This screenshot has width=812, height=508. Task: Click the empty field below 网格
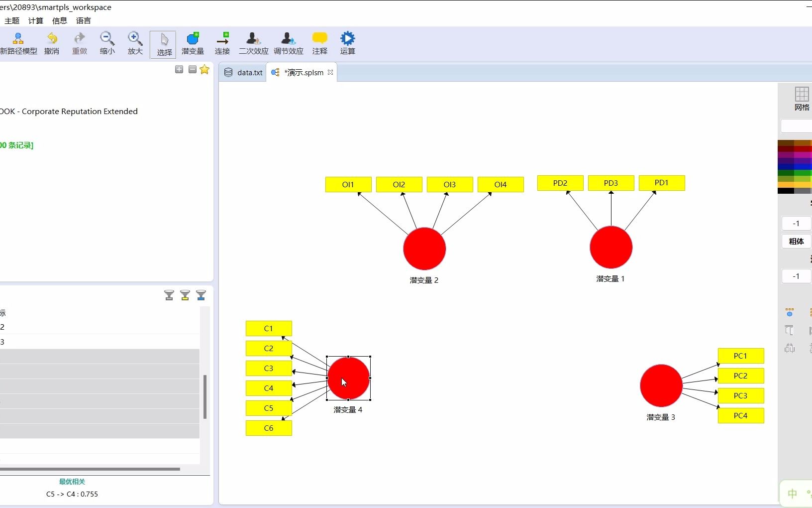tap(797, 127)
